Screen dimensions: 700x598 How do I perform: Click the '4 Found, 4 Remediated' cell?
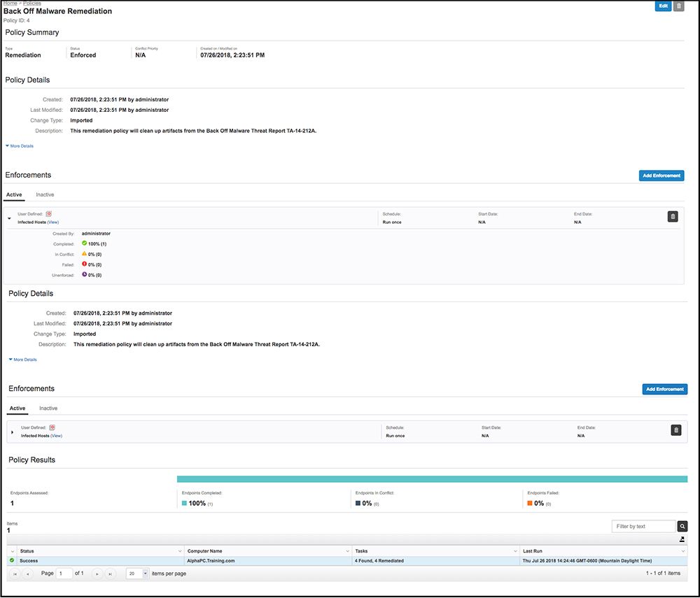tap(435, 561)
